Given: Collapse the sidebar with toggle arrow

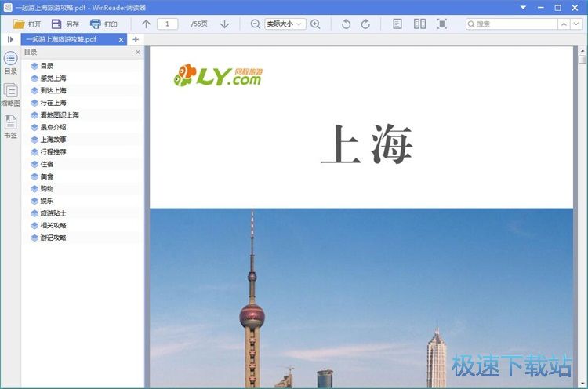Looking at the screenshot, I should 10,39.
